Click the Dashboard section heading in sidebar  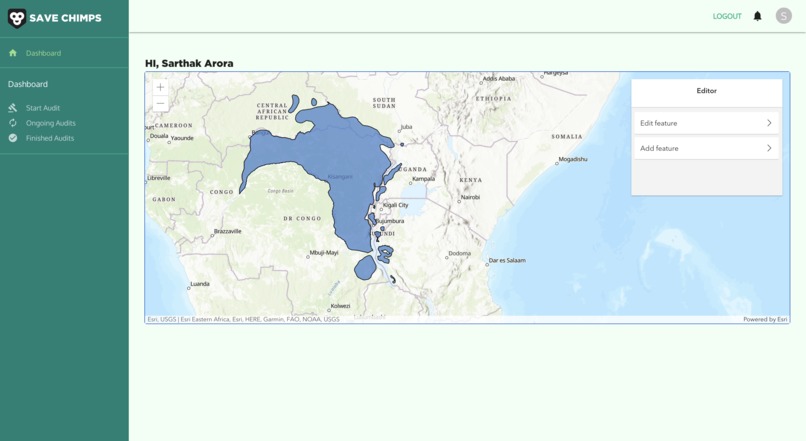pyautogui.click(x=28, y=84)
